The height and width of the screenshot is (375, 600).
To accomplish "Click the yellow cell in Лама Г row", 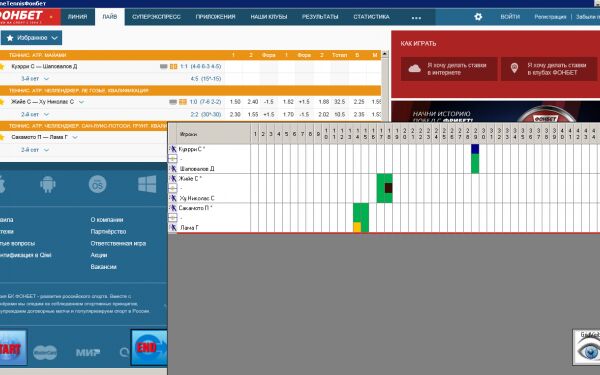I will click(x=357, y=227).
